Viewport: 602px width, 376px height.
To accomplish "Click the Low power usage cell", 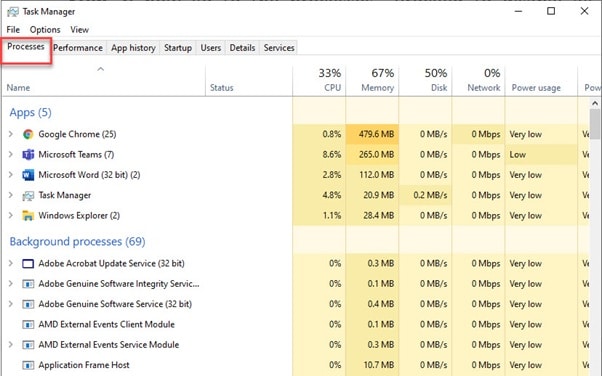I will tap(541, 154).
